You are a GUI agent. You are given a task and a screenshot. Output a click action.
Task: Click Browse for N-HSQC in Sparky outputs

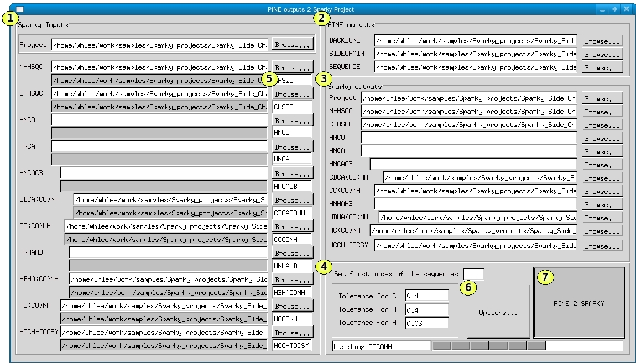coord(602,112)
